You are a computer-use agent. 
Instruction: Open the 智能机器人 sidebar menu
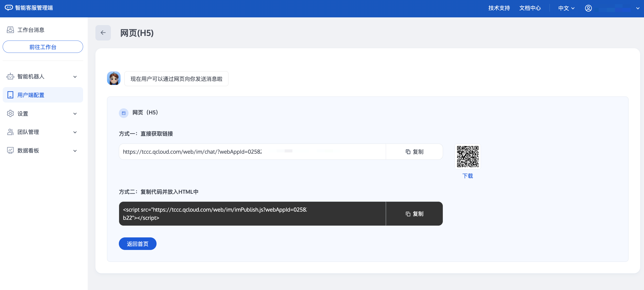(x=43, y=76)
